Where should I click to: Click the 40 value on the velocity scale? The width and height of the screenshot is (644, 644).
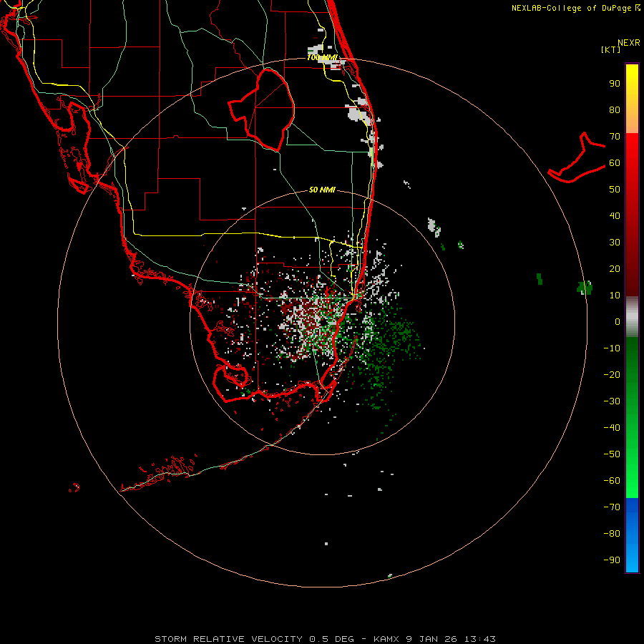[615, 216]
